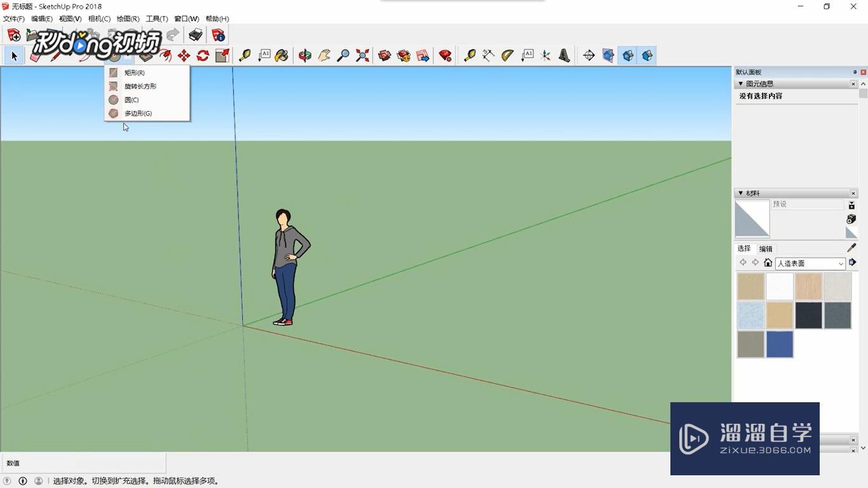Select the Zoom magnifier tool
Viewport: 868px width, 488px height.
343,56
